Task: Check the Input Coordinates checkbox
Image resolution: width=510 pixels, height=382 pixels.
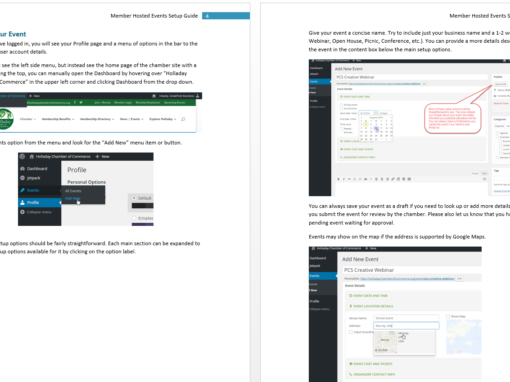Action: click(x=351, y=332)
